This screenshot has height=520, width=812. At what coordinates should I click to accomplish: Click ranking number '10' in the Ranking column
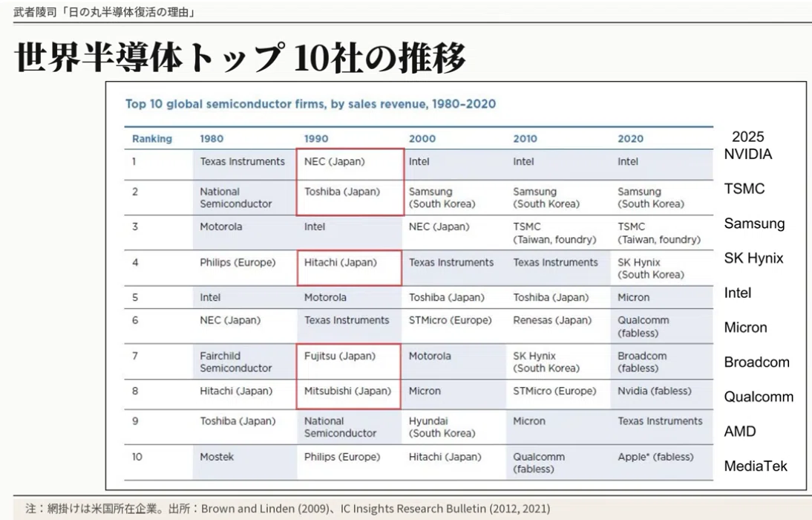[137, 457]
